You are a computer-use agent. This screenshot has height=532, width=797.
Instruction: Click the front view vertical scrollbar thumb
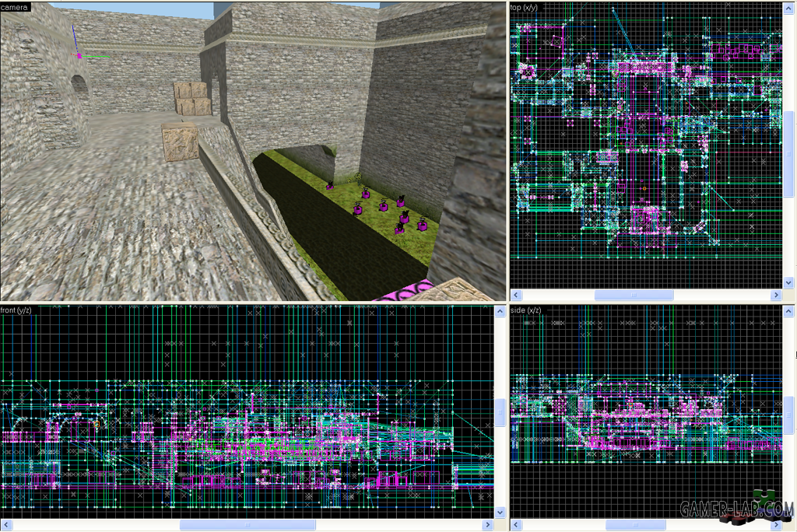click(x=500, y=412)
